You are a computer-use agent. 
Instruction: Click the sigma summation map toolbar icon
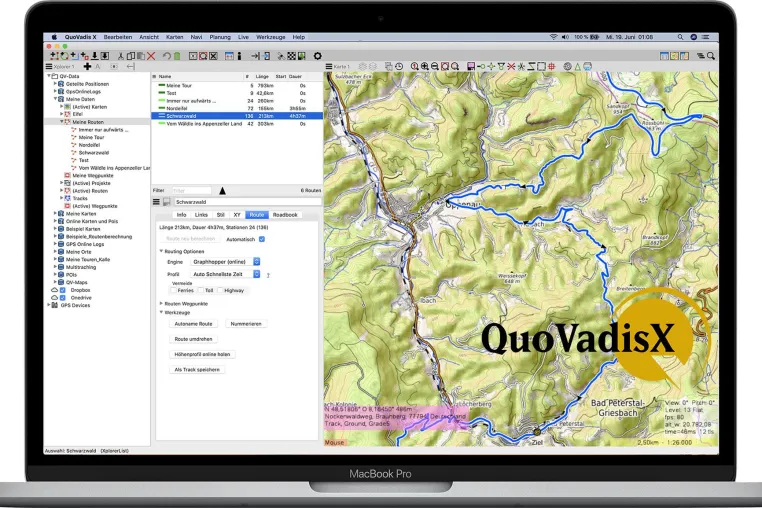click(531, 67)
